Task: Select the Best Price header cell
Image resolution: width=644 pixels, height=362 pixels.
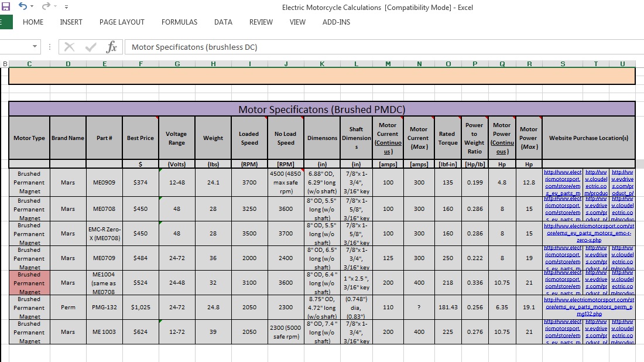Action: point(141,138)
